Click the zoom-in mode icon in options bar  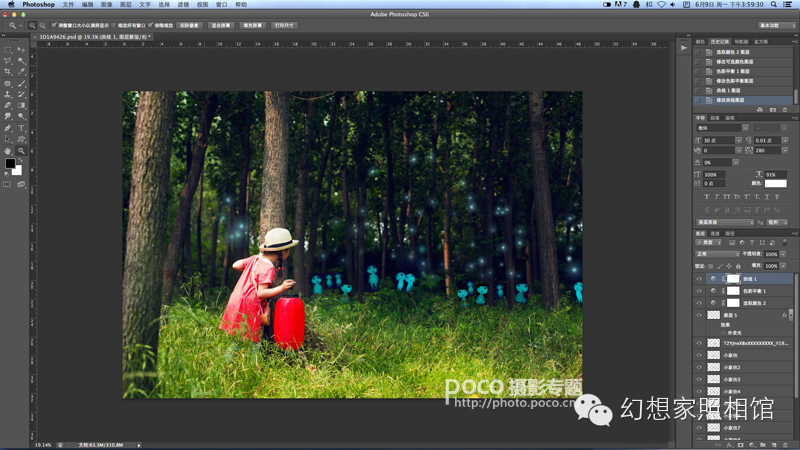(32, 25)
